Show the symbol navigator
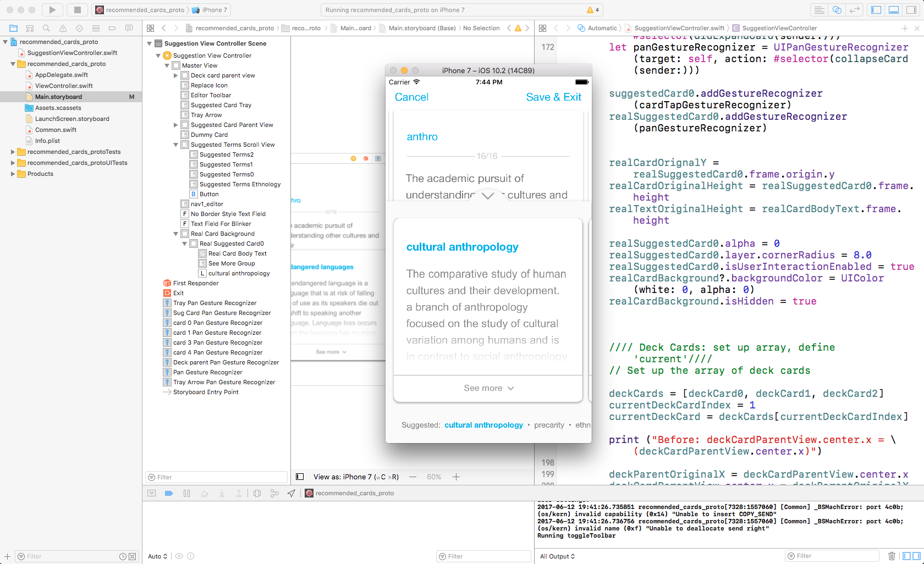The image size is (924, 564). pos(30,28)
